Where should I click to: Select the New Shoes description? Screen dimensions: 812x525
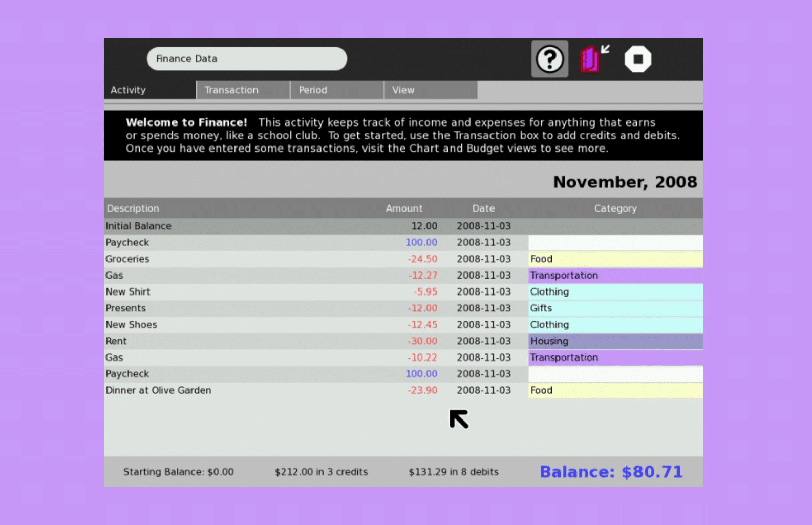tap(132, 324)
